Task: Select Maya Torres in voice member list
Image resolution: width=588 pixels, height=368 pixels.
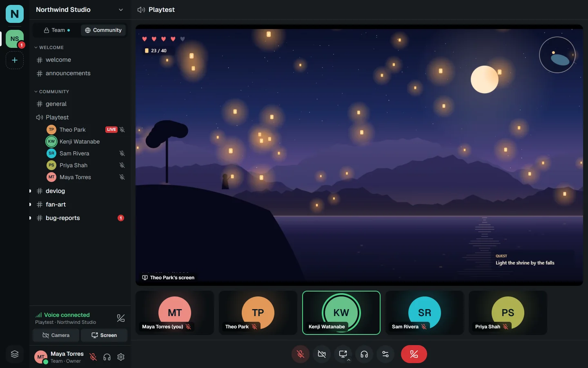Action: [x=85, y=177]
